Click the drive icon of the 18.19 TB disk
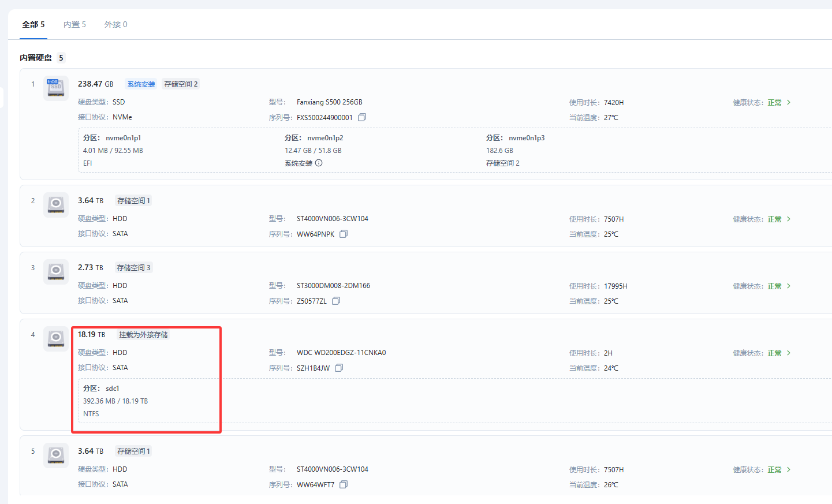The height and width of the screenshot is (504, 832). pyautogui.click(x=56, y=338)
